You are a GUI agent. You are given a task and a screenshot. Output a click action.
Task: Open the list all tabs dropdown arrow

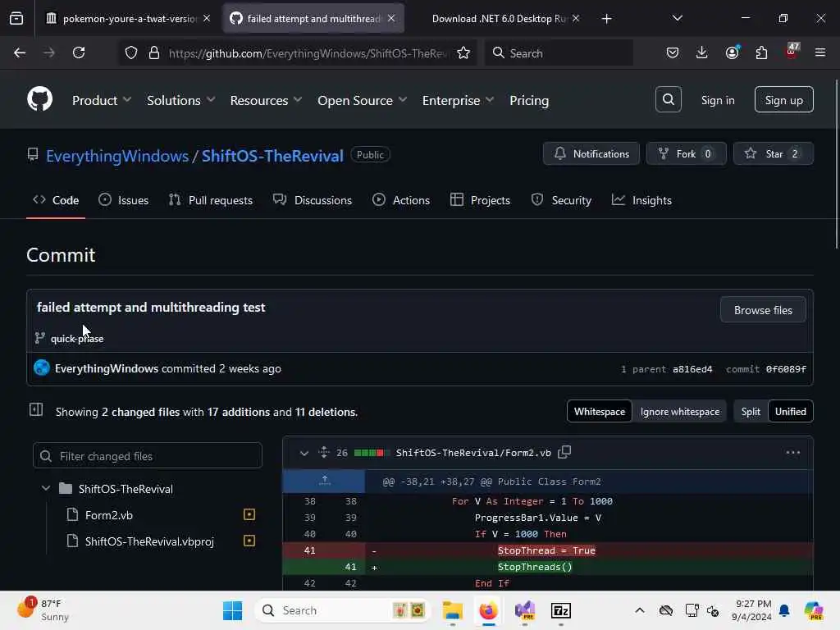[x=677, y=19]
